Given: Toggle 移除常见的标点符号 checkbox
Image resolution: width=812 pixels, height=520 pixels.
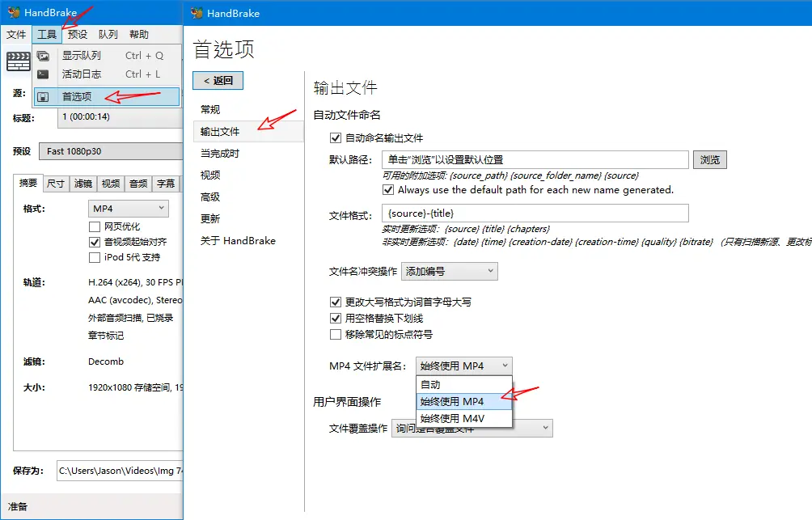Looking at the screenshot, I should (x=336, y=335).
